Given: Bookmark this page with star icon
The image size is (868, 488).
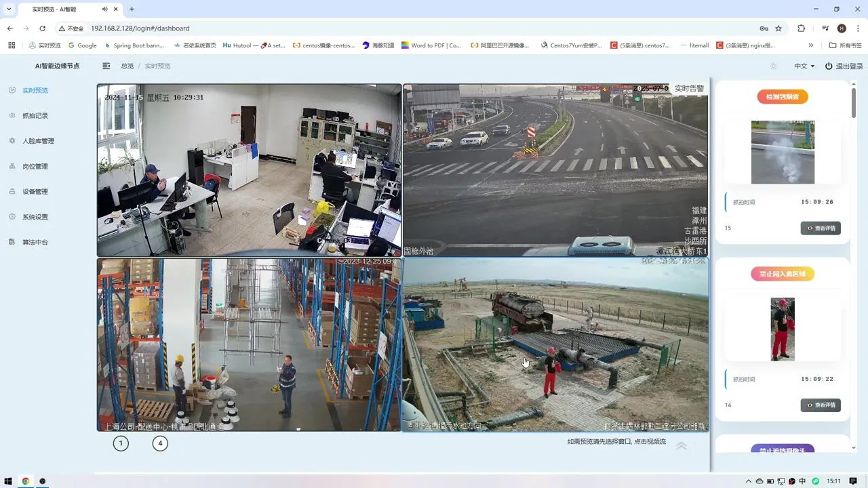Looking at the screenshot, I should (778, 28).
